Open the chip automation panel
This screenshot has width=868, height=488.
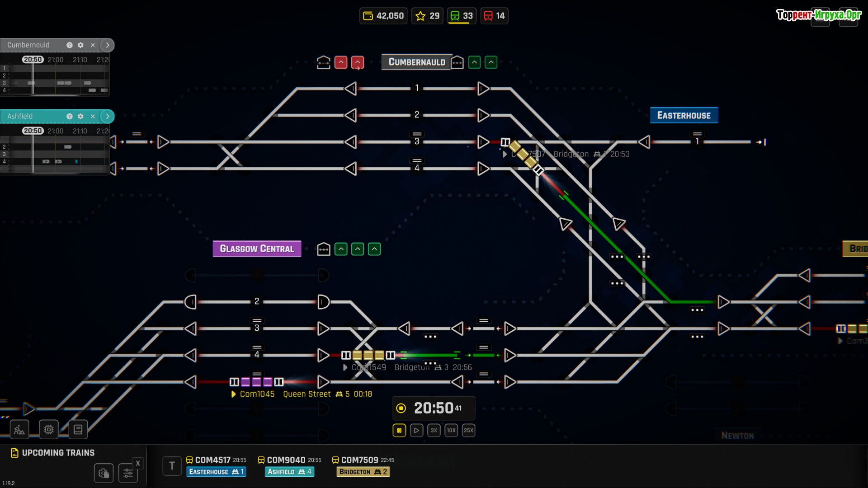click(x=49, y=429)
